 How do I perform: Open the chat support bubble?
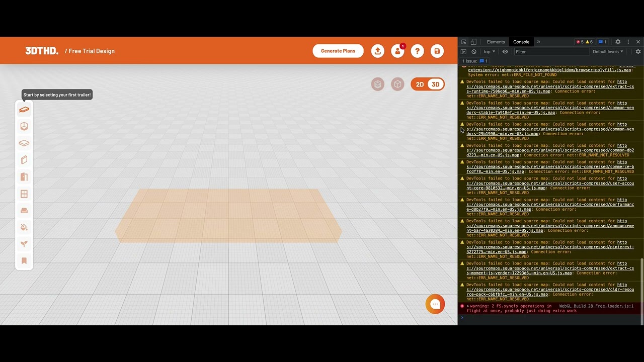pyautogui.click(x=435, y=304)
